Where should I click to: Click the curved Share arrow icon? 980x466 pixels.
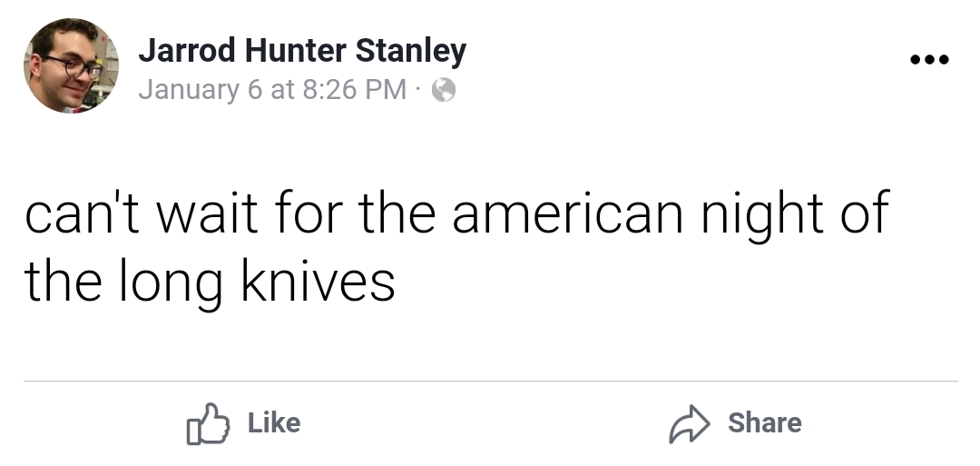(x=689, y=424)
